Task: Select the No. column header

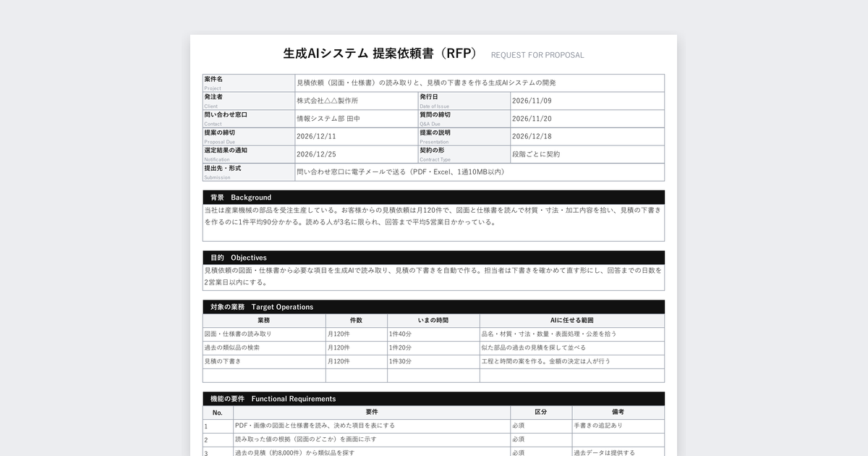Action: [218, 412]
